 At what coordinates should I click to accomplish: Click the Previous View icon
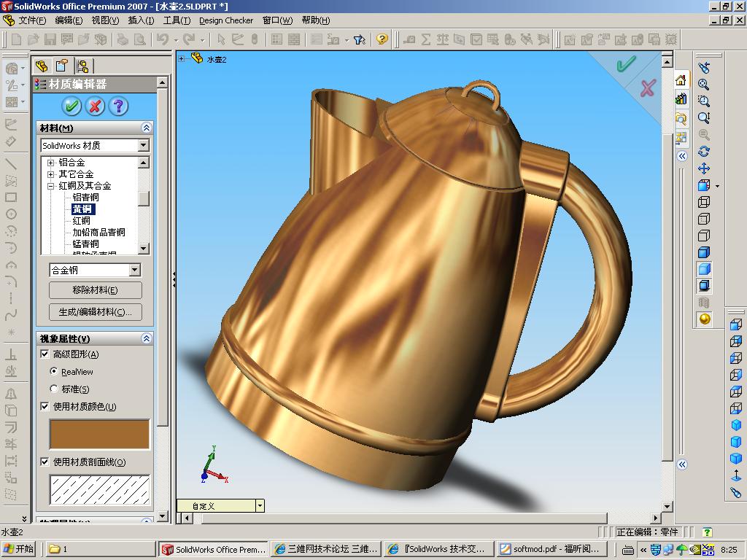point(704,68)
